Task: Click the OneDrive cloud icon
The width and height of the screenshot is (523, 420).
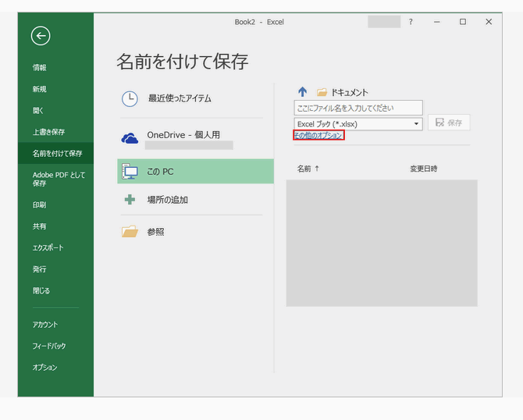Action: pyautogui.click(x=130, y=137)
